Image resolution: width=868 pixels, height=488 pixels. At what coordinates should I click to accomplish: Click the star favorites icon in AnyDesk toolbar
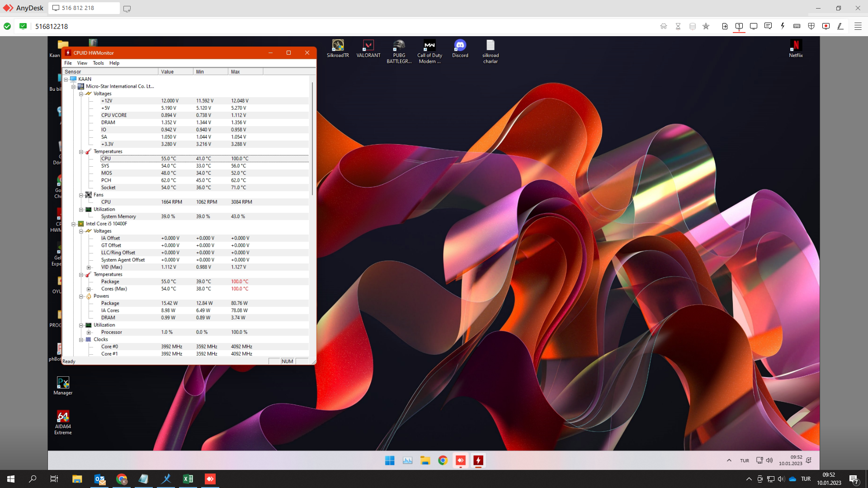coord(706,26)
